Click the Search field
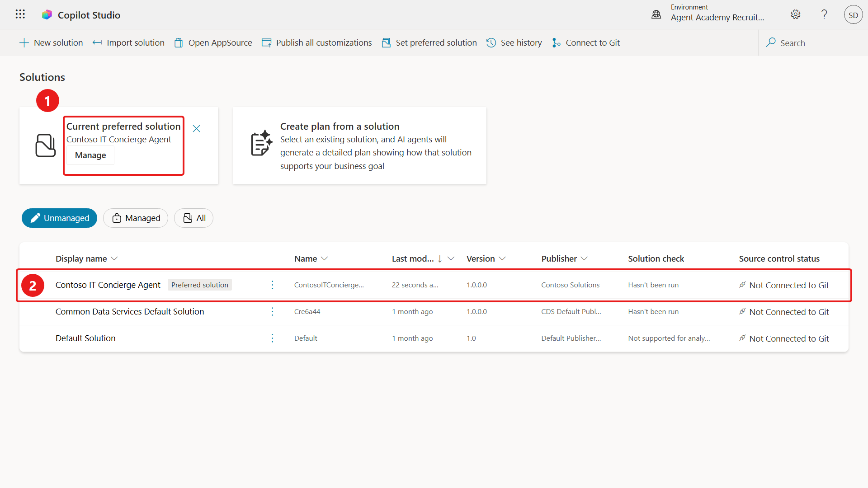This screenshot has width=868, height=488. pyautogui.click(x=813, y=43)
